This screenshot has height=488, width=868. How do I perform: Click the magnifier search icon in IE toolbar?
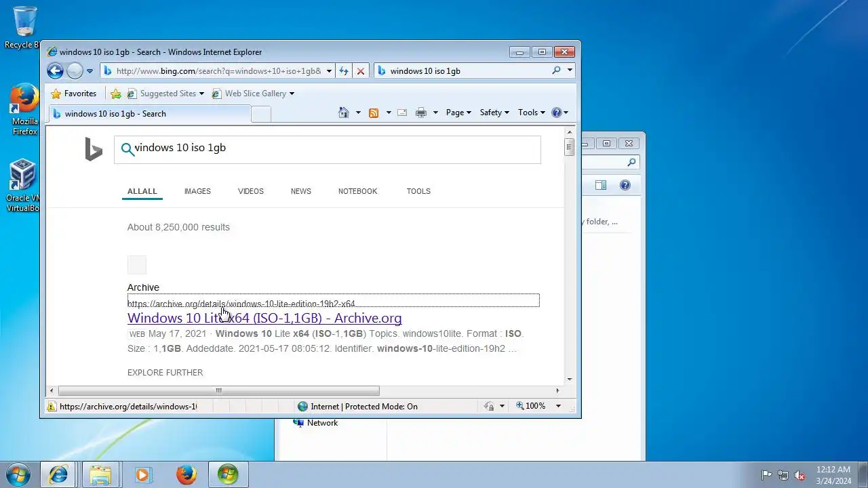(x=557, y=70)
